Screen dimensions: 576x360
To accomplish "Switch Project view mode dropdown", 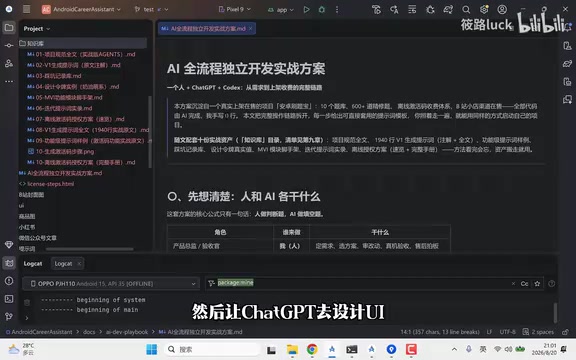I will pyautogui.click(x=37, y=29).
